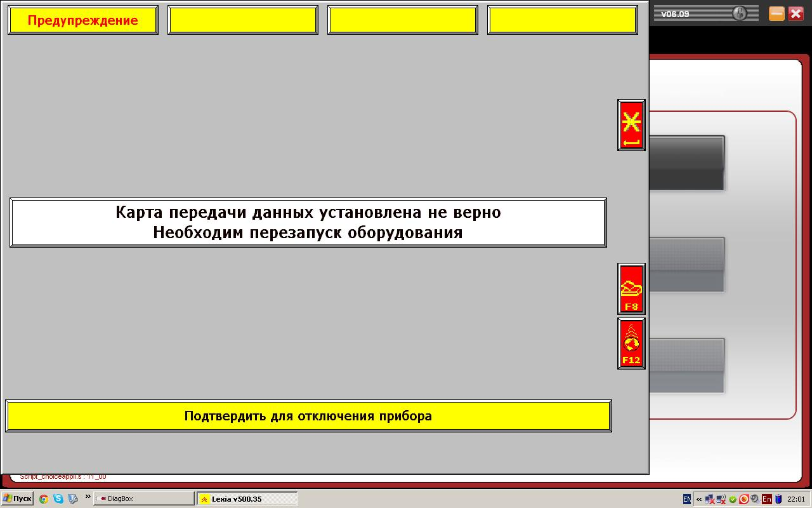The height and width of the screenshot is (508, 812).
Task: Click the Предупреждение header field
Action: pos(83,20)
